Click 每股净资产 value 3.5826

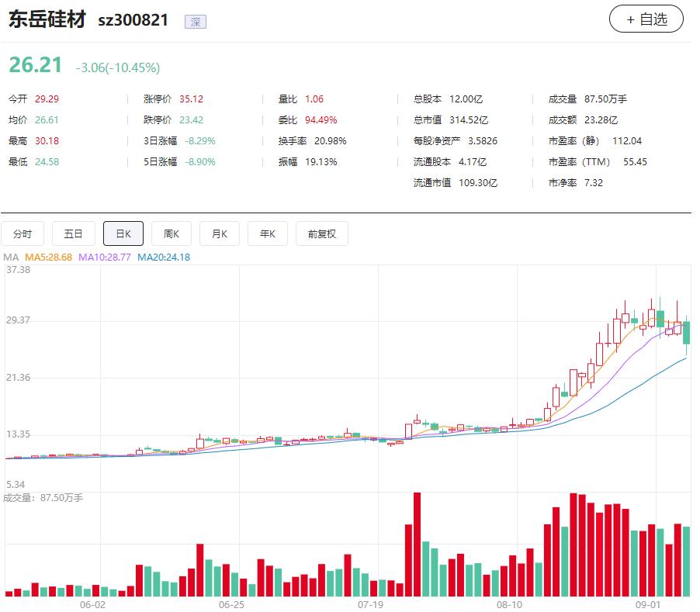pos(483,141)
